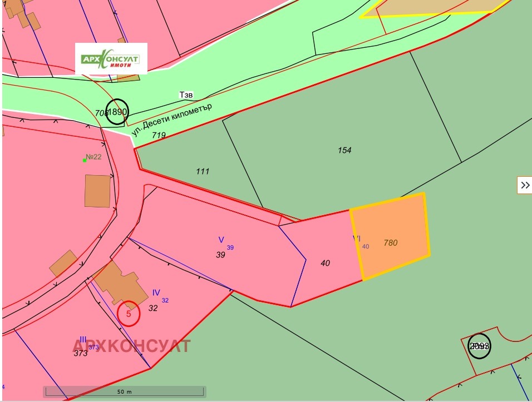Click the red АРХКОНСУЛТ watermark text
This screenshot has width=532, height=402.
(x=131, y=346)
